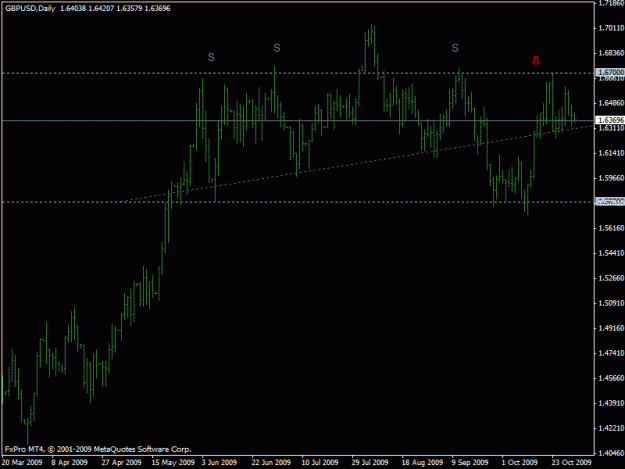625x469 pixels.
Task: Click the 1 Oct 2009 date label
Action: coord(520,462)
